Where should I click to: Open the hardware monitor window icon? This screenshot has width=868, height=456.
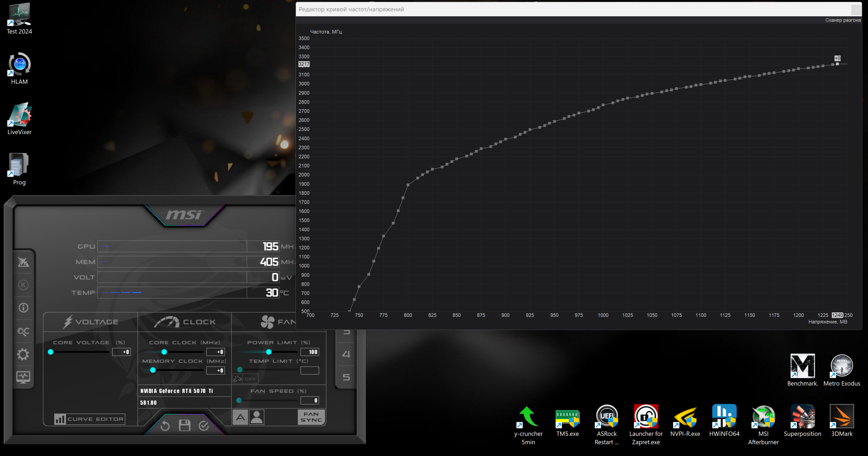(23, 377)
